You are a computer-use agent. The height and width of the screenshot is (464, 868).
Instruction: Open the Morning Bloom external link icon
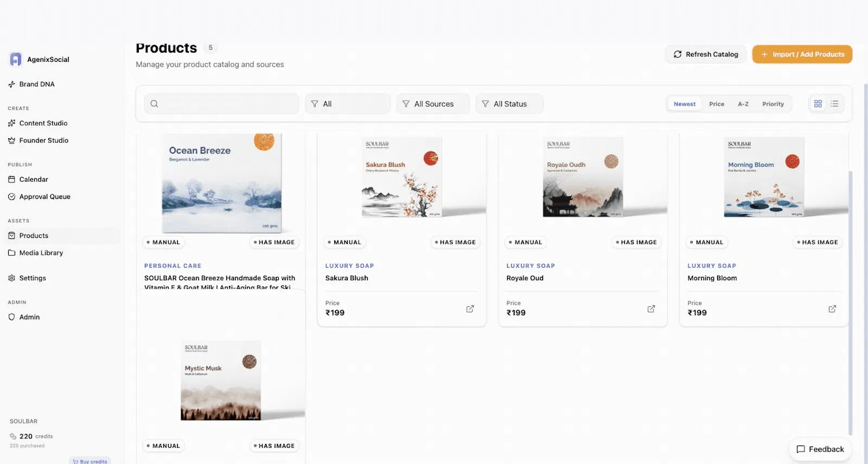coord(832,309)
